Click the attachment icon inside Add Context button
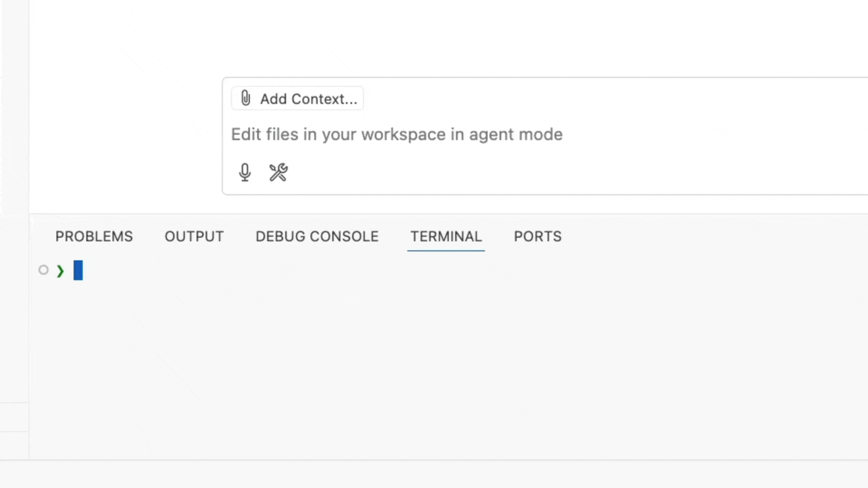The height and width of the screenshot is (488, 868). (245, 98)
